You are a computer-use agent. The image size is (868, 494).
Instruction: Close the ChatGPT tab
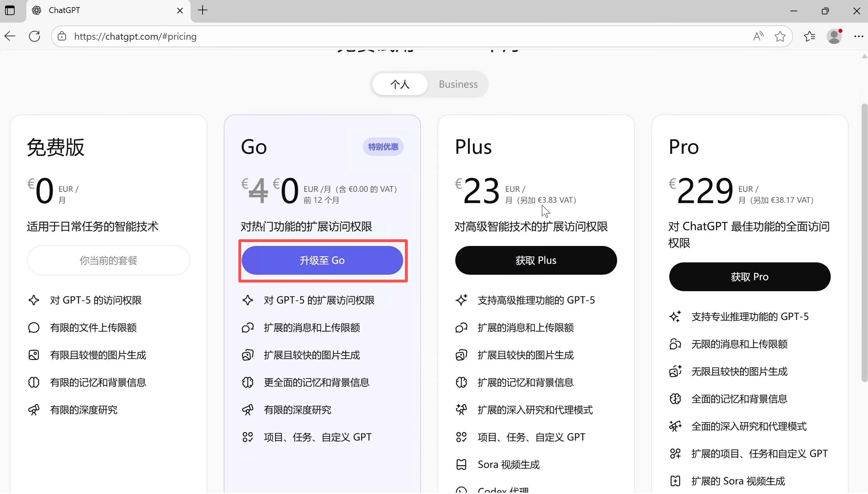pyautogui.click(x=180, y=11)
